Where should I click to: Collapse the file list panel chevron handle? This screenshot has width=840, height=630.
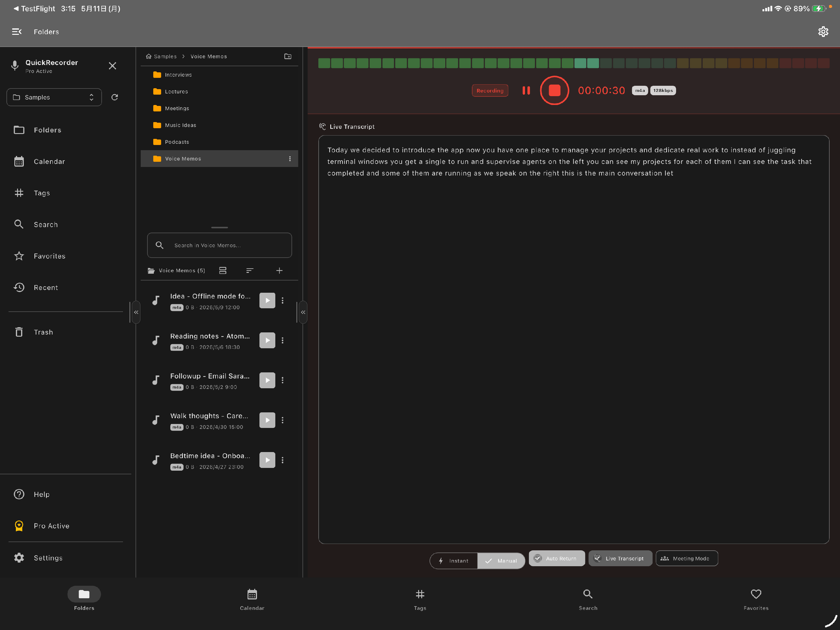(x=303, y=312)
